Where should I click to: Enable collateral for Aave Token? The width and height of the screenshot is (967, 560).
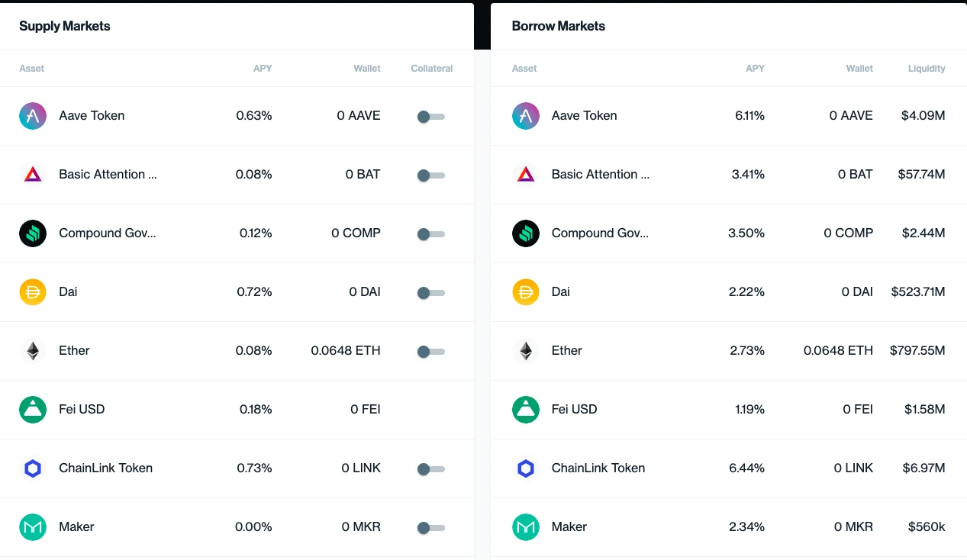pyautogui.click(x=430, y=117)
